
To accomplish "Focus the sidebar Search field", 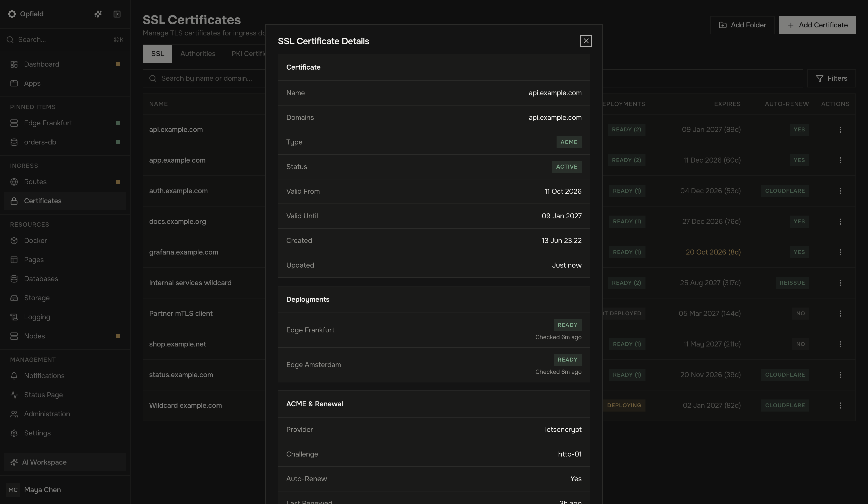I will coord(65,40).
